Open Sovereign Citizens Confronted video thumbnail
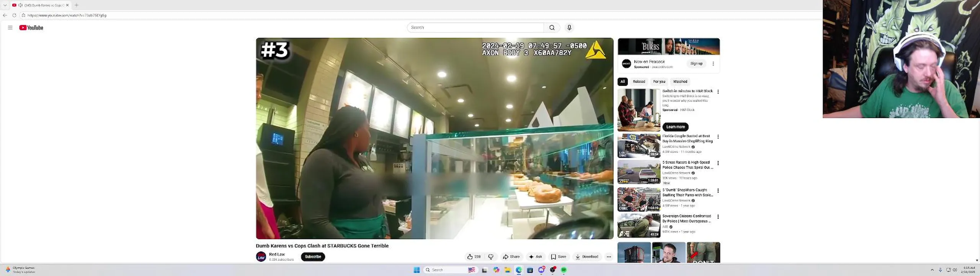Screen dimensions: 980x276 point(639,226)
